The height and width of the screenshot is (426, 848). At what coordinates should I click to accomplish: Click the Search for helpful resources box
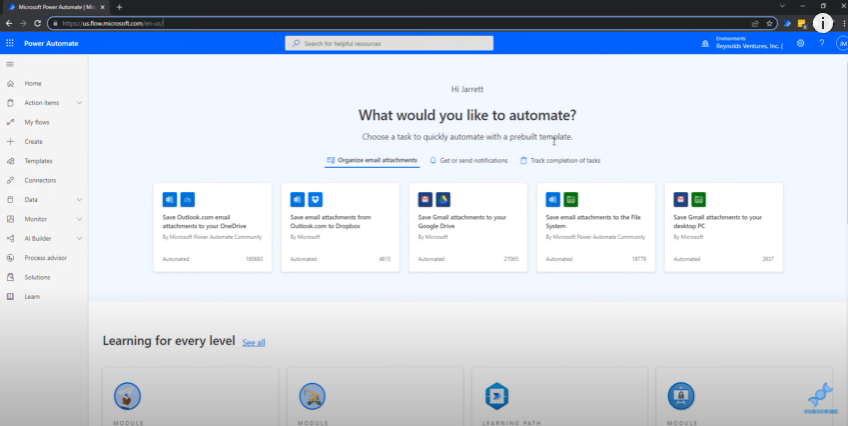point(389,43)
